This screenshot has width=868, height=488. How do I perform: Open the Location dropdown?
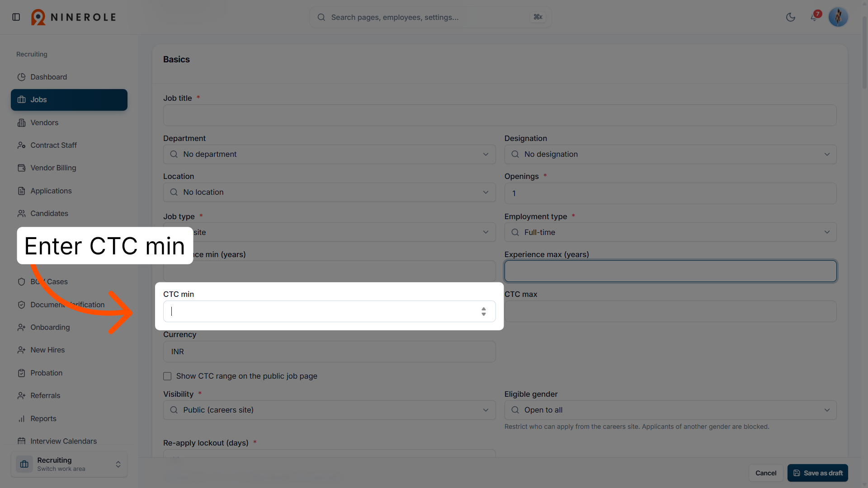coord(329,192)
